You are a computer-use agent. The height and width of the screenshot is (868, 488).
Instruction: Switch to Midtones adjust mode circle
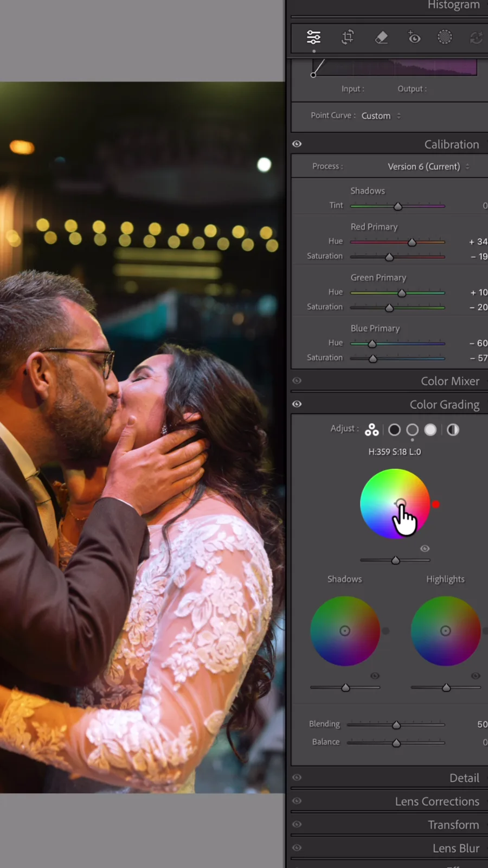[413, 430]
